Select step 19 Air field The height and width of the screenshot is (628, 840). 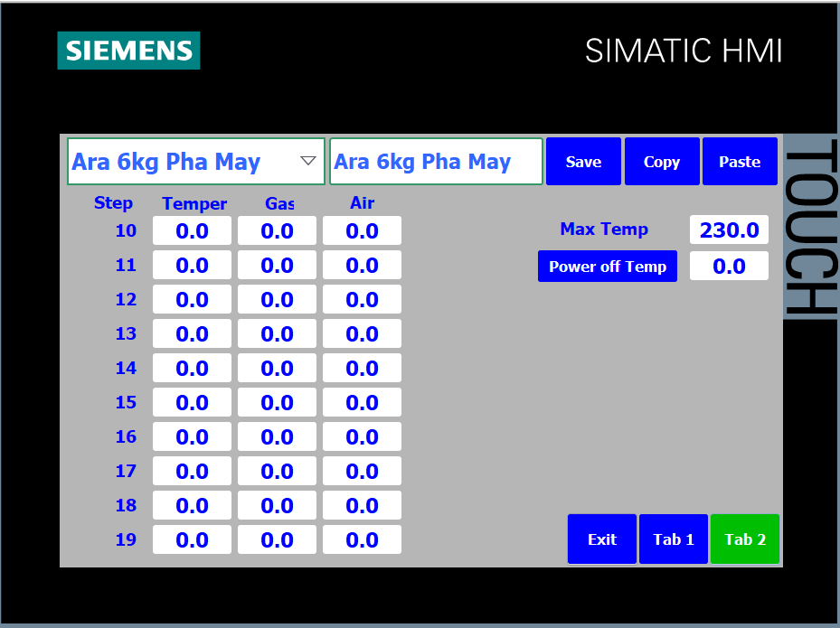[362, 540]
